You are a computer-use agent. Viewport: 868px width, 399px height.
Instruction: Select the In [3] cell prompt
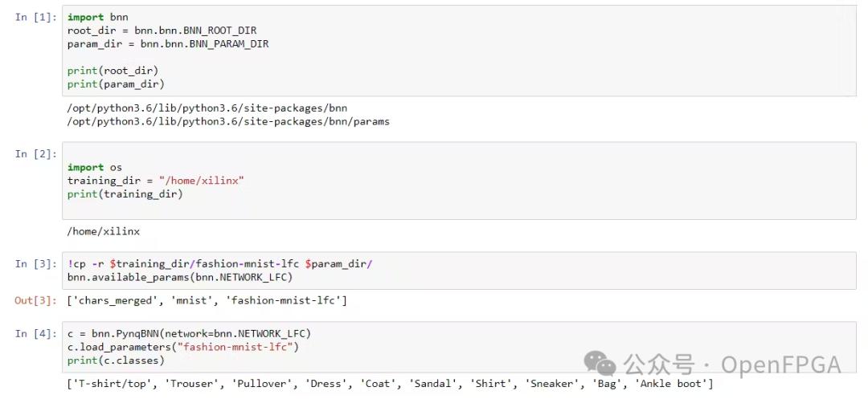pyautogui.click(x=32, y=263)
